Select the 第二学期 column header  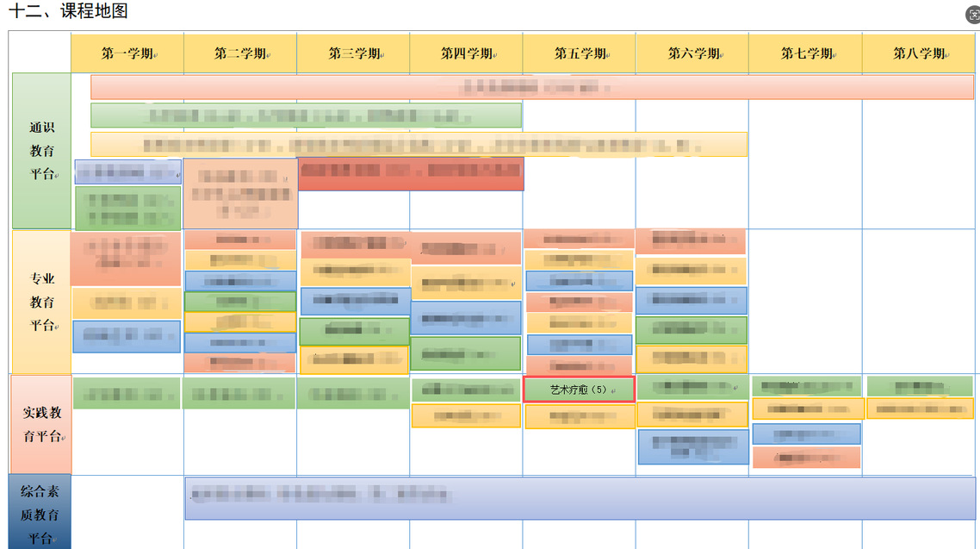(240, 53)
